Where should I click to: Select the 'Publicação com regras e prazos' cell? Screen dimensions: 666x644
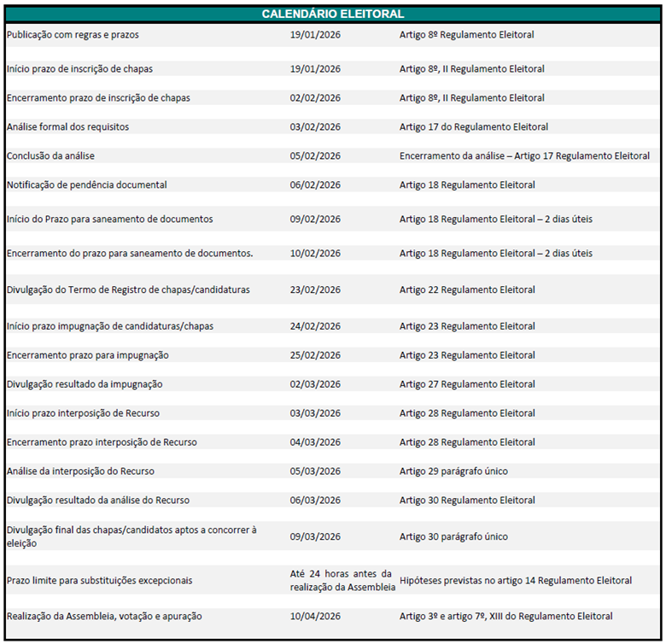(x=73, y=35)
